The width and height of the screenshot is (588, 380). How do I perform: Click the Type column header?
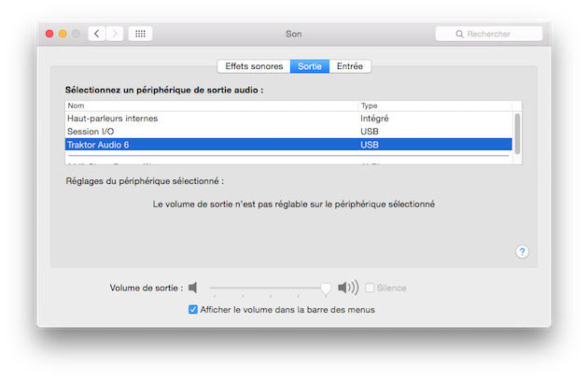tap(435, 106)
